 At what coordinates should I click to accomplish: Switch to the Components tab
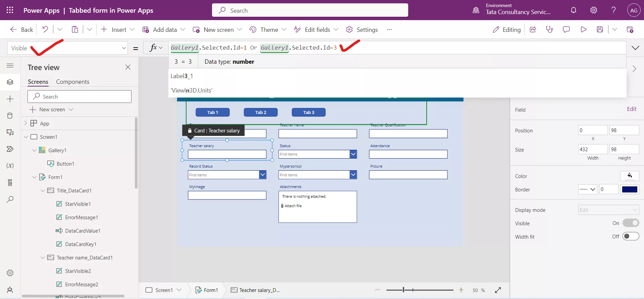[72, 82]
